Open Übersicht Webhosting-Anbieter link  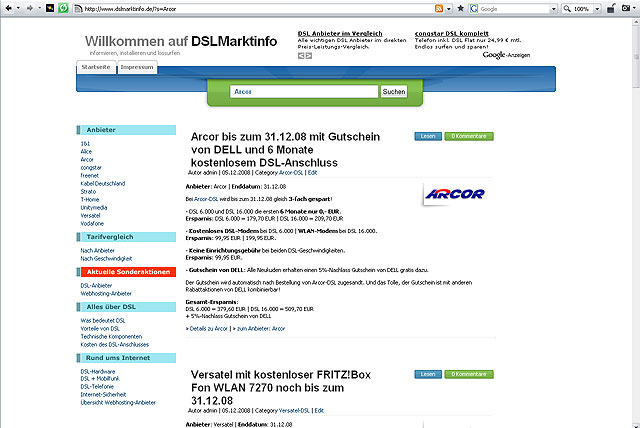(x=118, y=403)
